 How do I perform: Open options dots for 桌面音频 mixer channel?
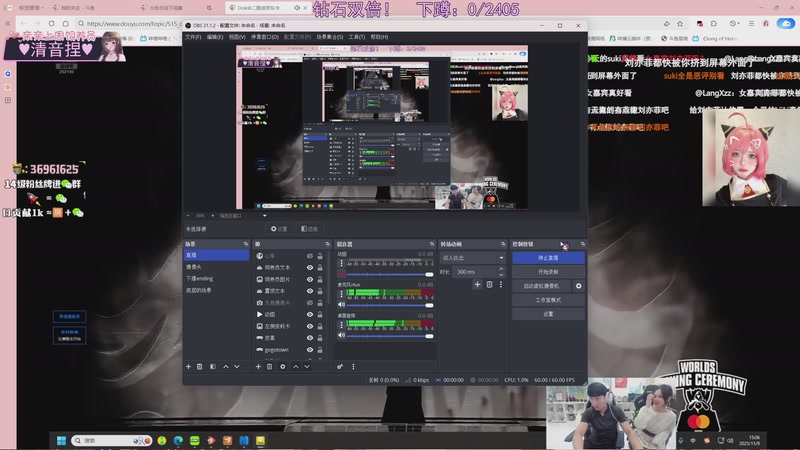pos(341,324)
